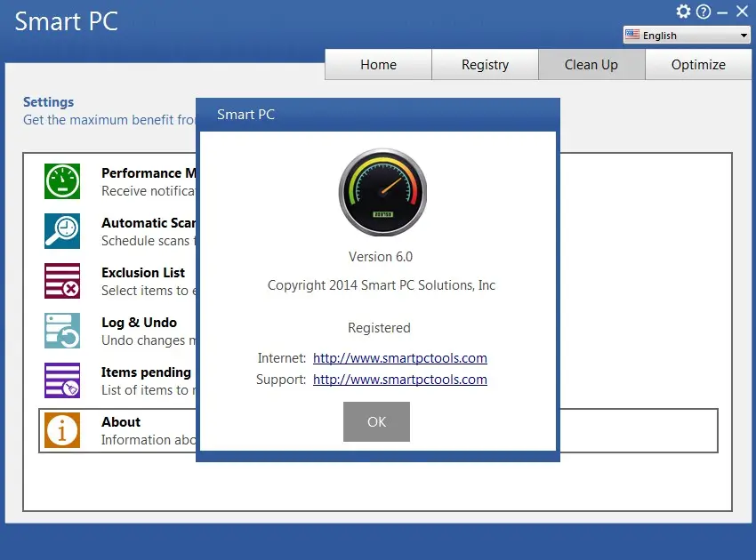The height and width of the screenshot is (560, 756).
Task: Click the Registered status text
Action: pos(380,328)
